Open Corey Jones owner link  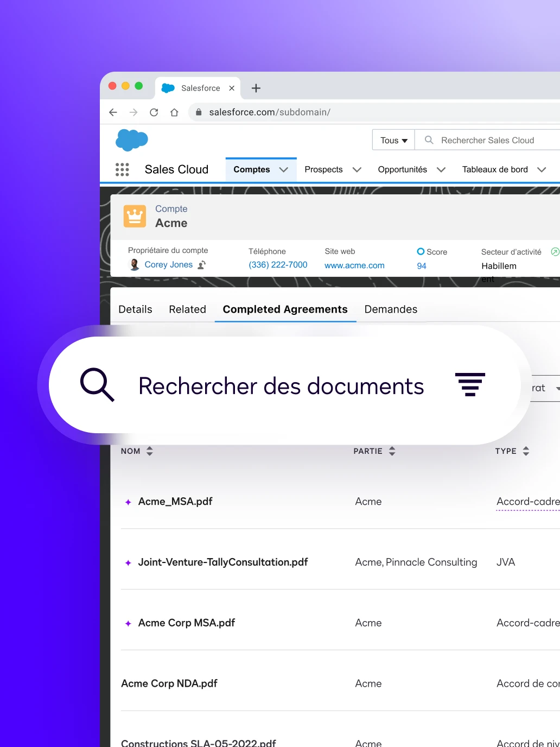[x=168, y=265]
